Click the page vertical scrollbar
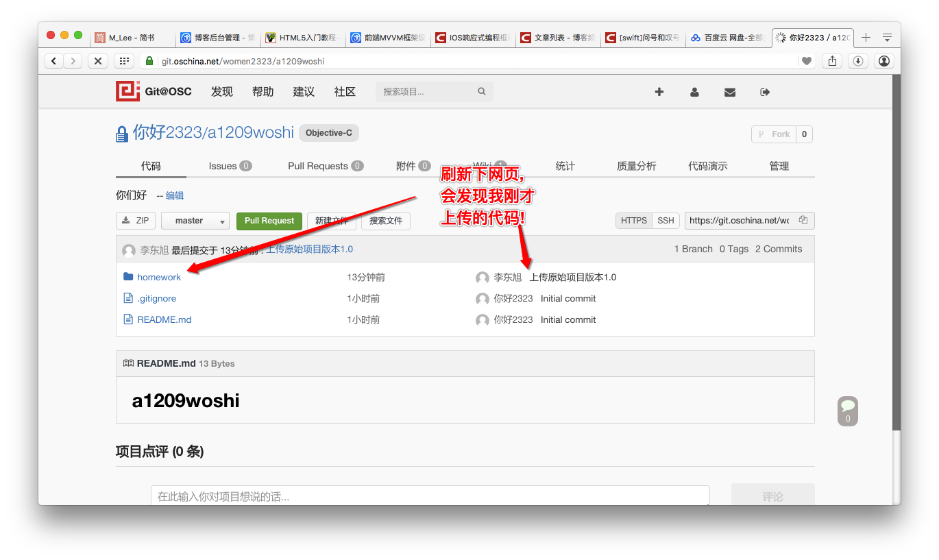Image resolution: width=939 pixels, height=560 pixels. click(897, 254)
